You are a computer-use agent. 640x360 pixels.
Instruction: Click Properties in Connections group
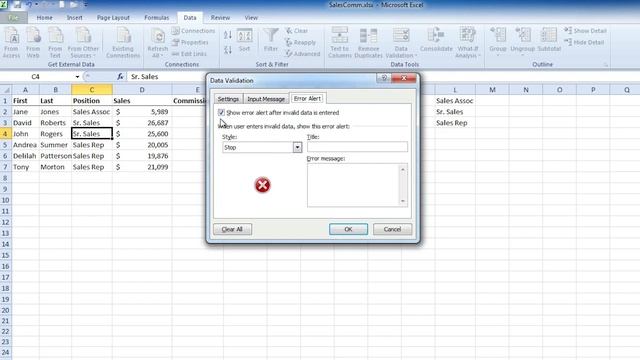tap(190, 42)
